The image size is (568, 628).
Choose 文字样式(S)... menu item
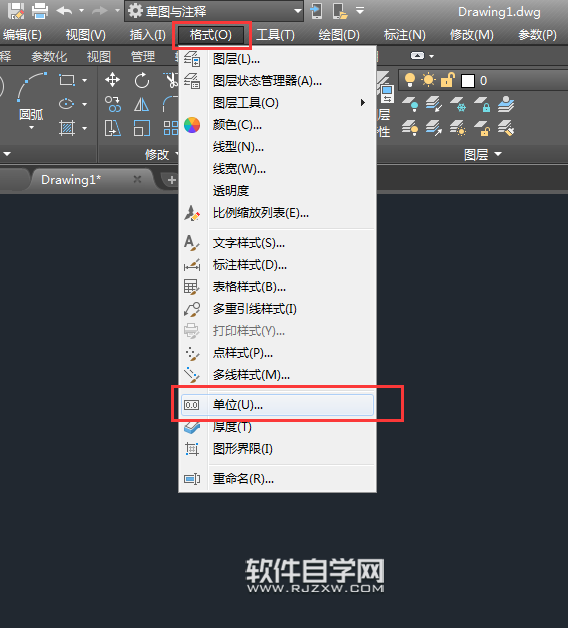pos(277,243)
